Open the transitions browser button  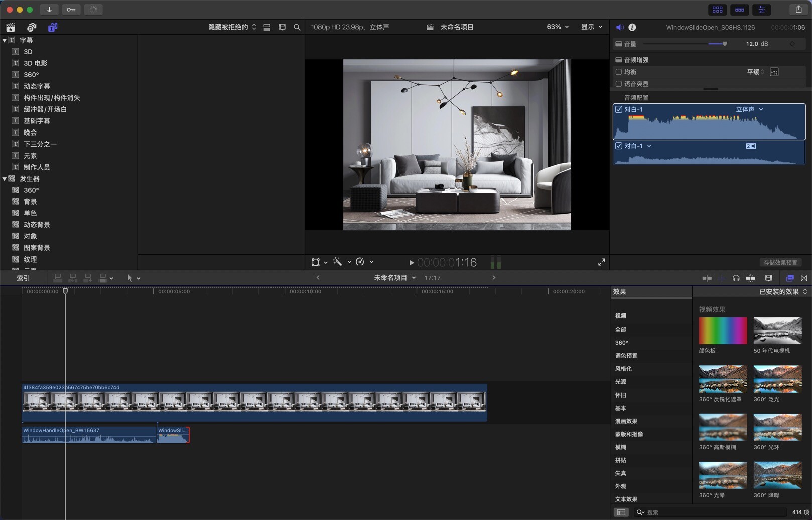click(804, 278)
